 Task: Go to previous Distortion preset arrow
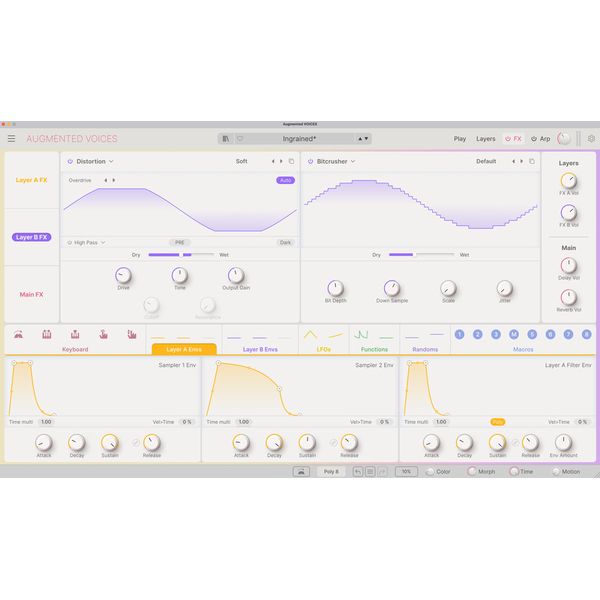273,161
